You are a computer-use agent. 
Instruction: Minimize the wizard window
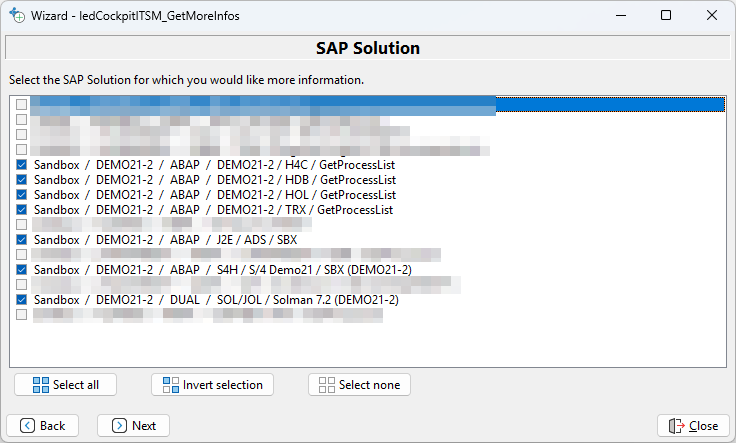click(621, 16)
